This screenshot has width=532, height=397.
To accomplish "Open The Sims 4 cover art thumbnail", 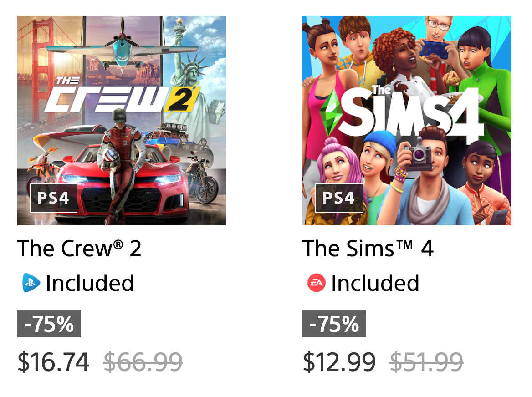I will pyautogui.click(x=406, y=120).
